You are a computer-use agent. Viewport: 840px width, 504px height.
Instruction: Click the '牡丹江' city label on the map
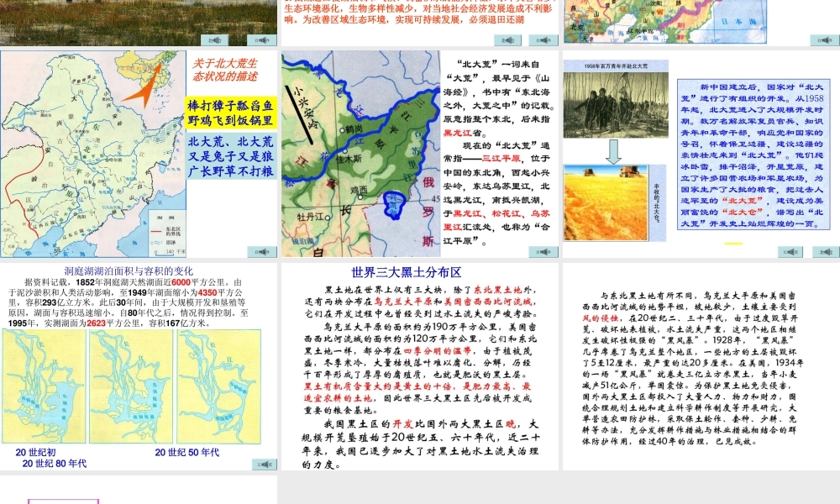(310, 217)
